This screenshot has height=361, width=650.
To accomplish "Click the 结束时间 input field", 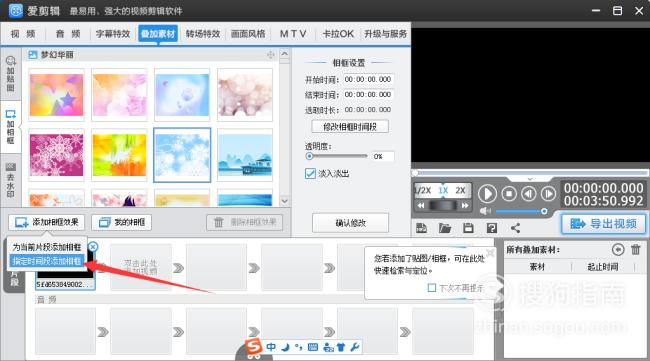I will [368, 95].
